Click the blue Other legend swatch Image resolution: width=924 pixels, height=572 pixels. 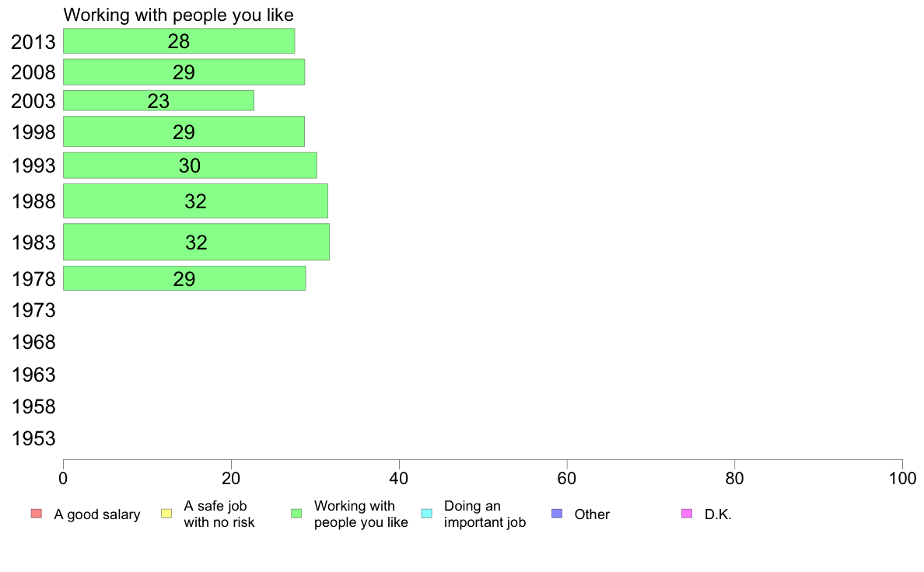(x=557, y=514)
